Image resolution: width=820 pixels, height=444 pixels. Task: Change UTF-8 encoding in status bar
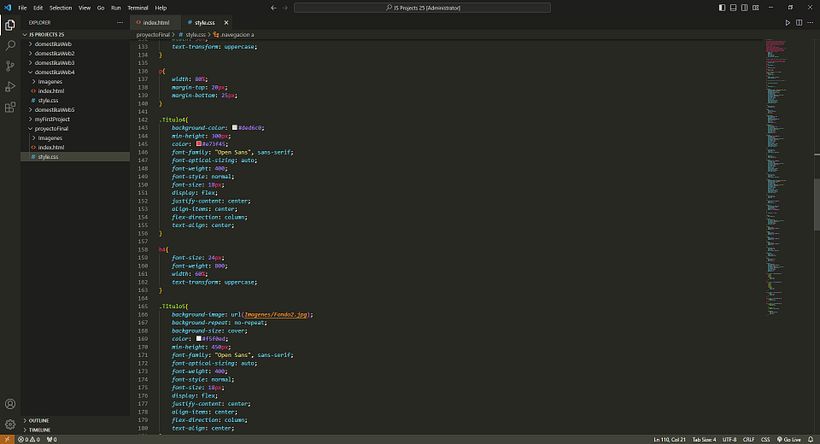[730, 439]
